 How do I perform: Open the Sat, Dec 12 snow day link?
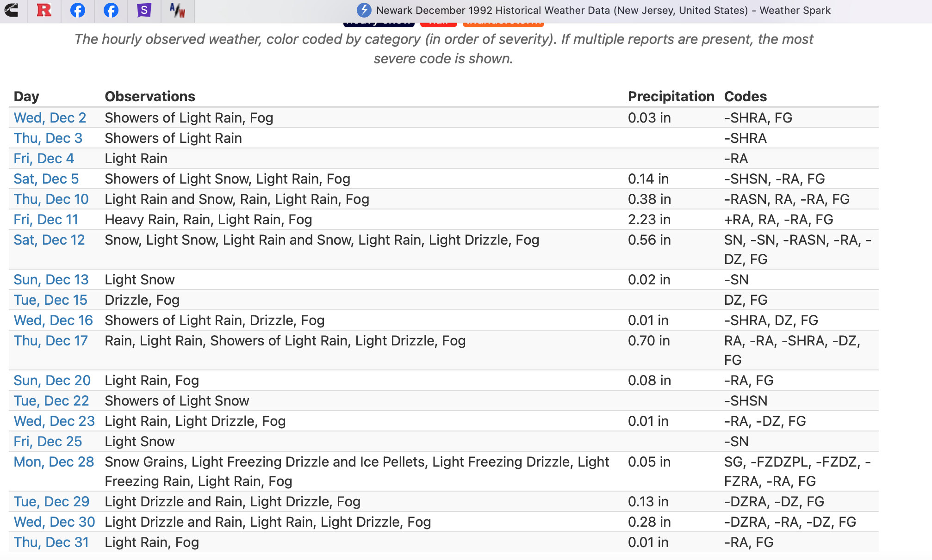(49, 240)
